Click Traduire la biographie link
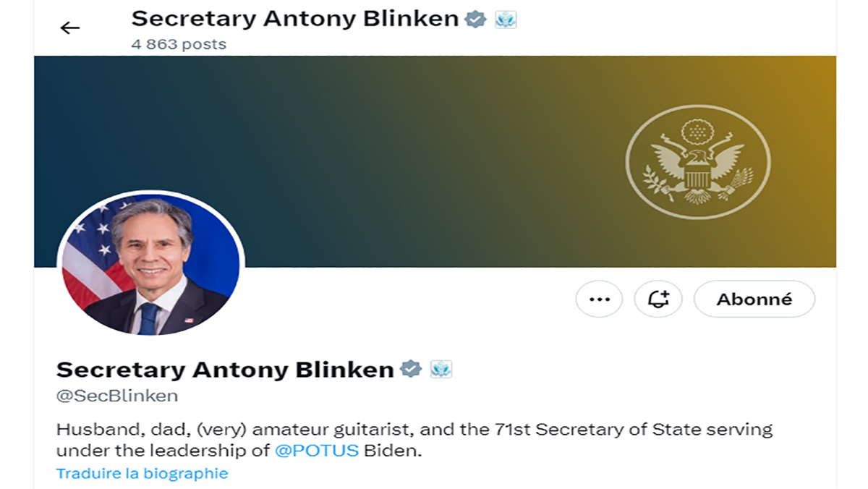Image resolution: width=868 pixels, height=489 pixels. 142,474
